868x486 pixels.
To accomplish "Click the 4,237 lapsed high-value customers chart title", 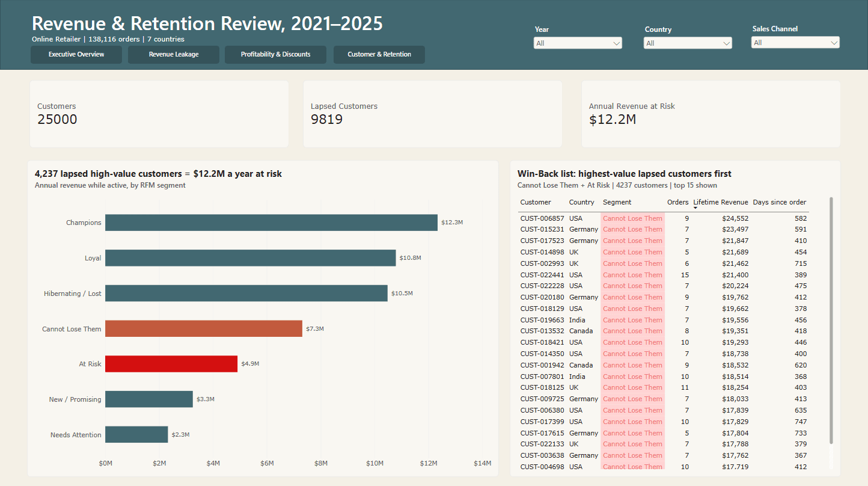I will tap(158, 174).
